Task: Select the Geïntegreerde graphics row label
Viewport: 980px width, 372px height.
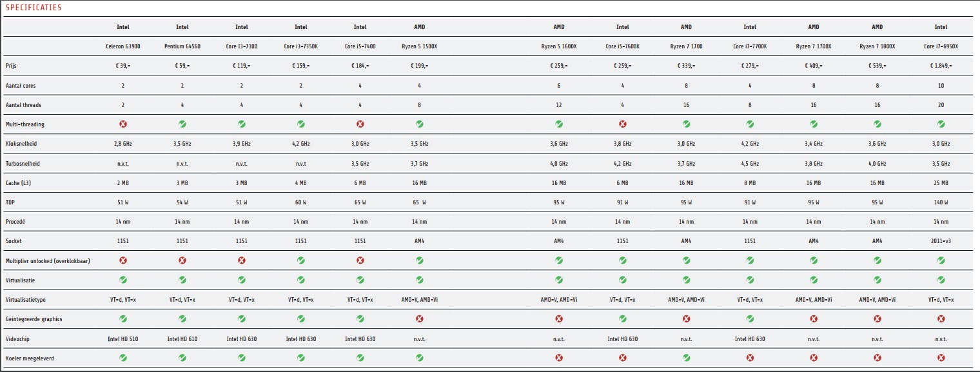Action: [x=34, y=319]
